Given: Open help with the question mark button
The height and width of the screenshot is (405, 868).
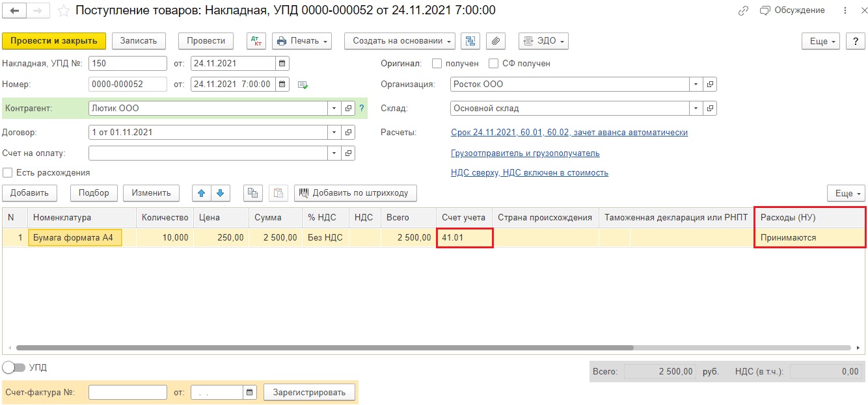Looking at the screenshot, I should [855, 41].
